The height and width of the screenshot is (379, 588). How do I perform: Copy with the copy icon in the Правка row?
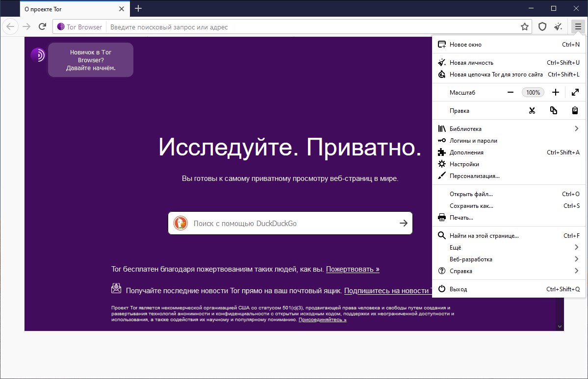pyautogui.click(x=554, y=111)
